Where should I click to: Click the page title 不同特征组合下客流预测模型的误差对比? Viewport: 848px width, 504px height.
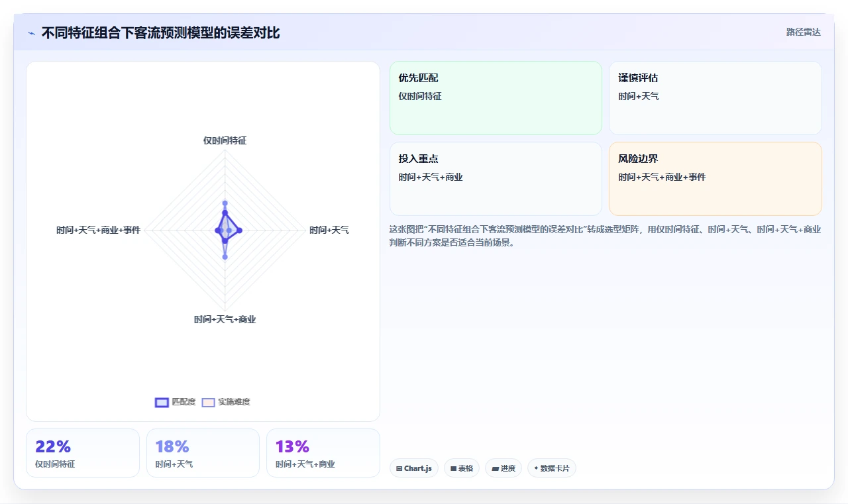click(161, 32)
